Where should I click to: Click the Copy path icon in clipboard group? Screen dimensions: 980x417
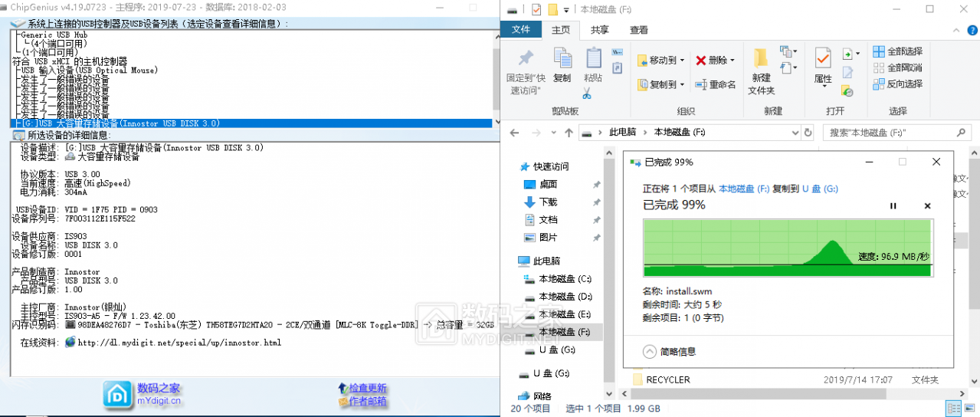pos(618,52)
